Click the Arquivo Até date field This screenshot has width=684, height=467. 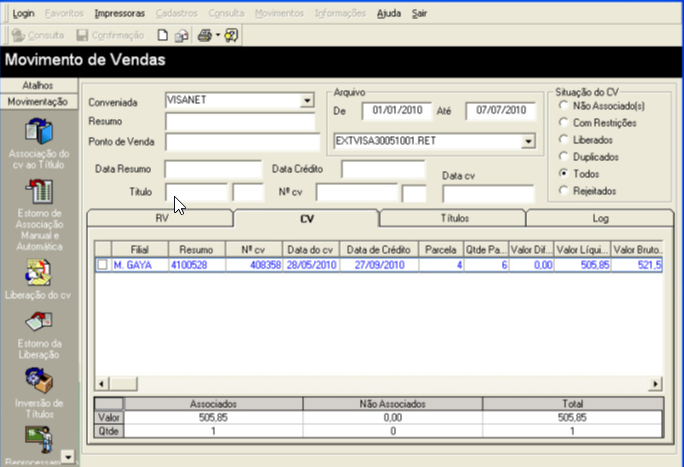500,111
